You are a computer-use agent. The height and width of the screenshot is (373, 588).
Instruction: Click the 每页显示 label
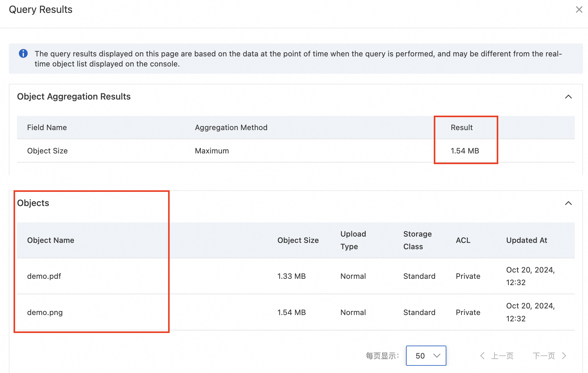[382, 356]
